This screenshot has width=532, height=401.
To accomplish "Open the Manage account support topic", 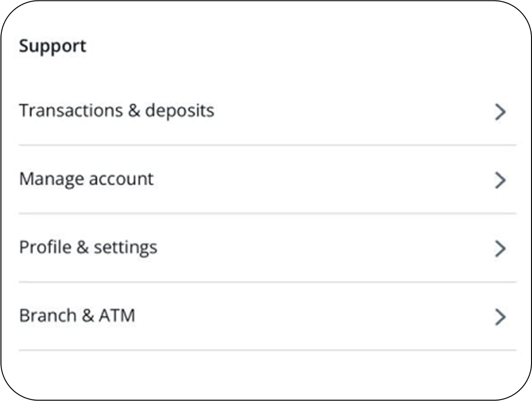I will click(x=86, y=179).
